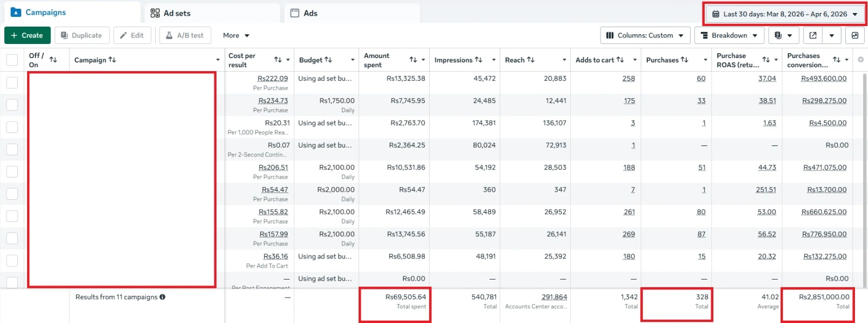This screenshot has height=323, width=868.
Task: Select the select-all header checkbox
Action: click(12, 60)
